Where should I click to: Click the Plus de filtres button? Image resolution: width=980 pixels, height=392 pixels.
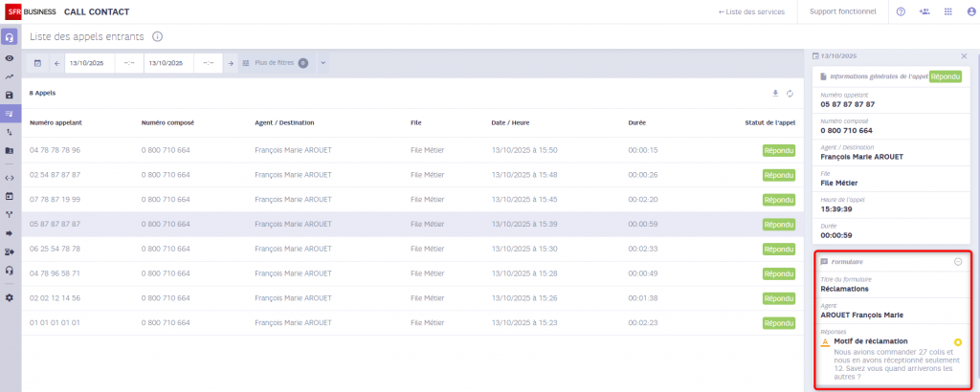[274, 63]
